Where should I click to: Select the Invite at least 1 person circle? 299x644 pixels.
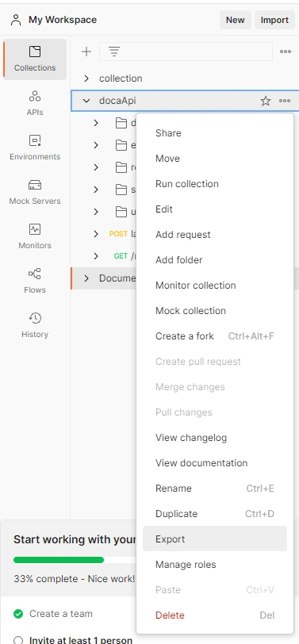point(18,640)
